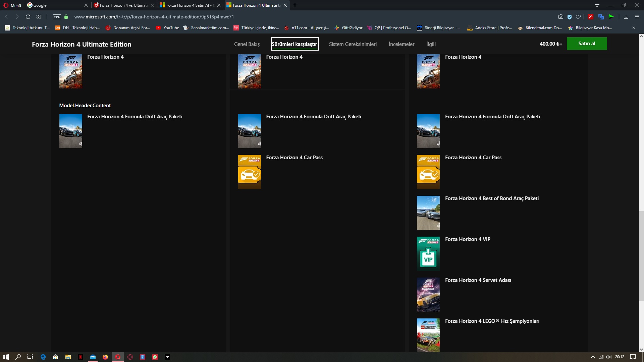Close the Forza Horizon 4 Ultimate tab
Image resolution: width=644 pixels, height=362 pixels.
[x=285, y=5]
